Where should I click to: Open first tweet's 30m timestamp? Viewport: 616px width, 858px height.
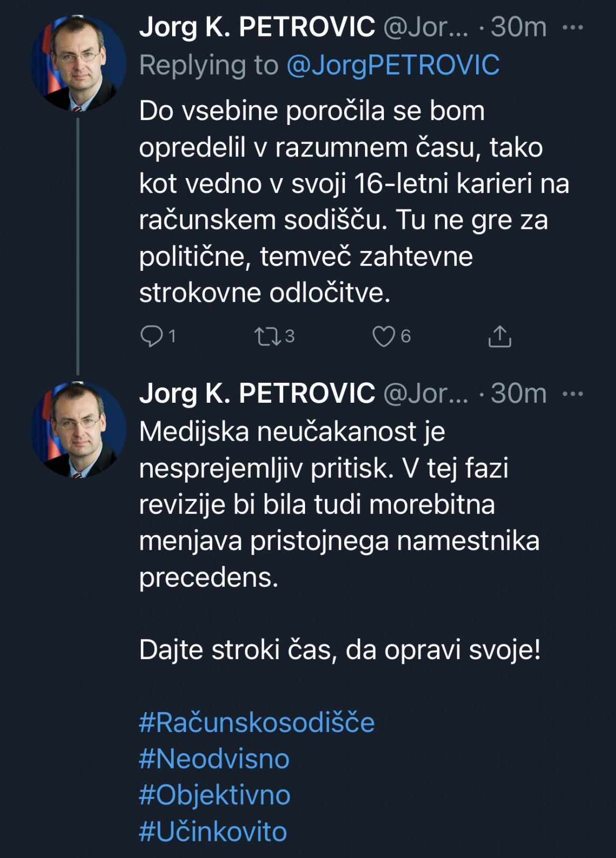[518, 27]
